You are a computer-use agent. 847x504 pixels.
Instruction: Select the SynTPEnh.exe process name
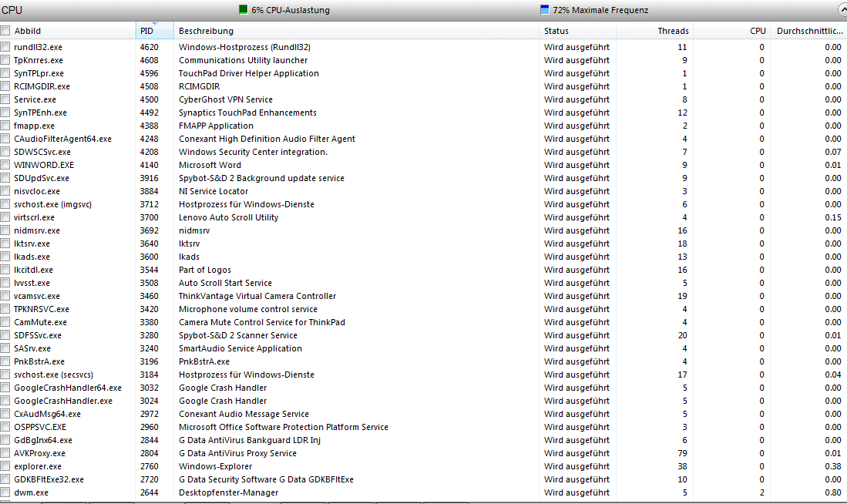41,113
